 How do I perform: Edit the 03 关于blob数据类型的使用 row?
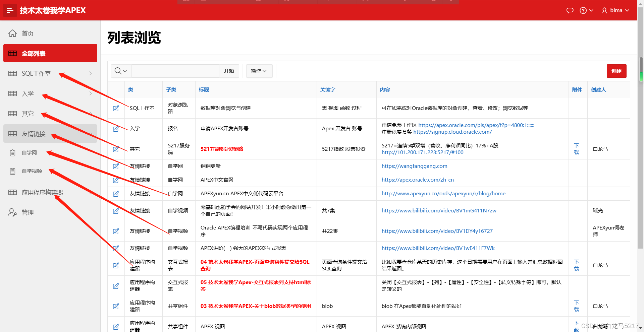[116, 306]
